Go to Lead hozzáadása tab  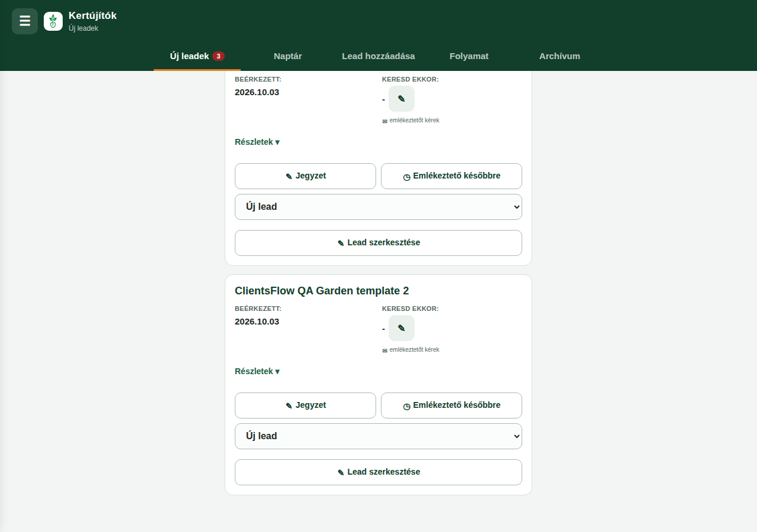[378, 56]
